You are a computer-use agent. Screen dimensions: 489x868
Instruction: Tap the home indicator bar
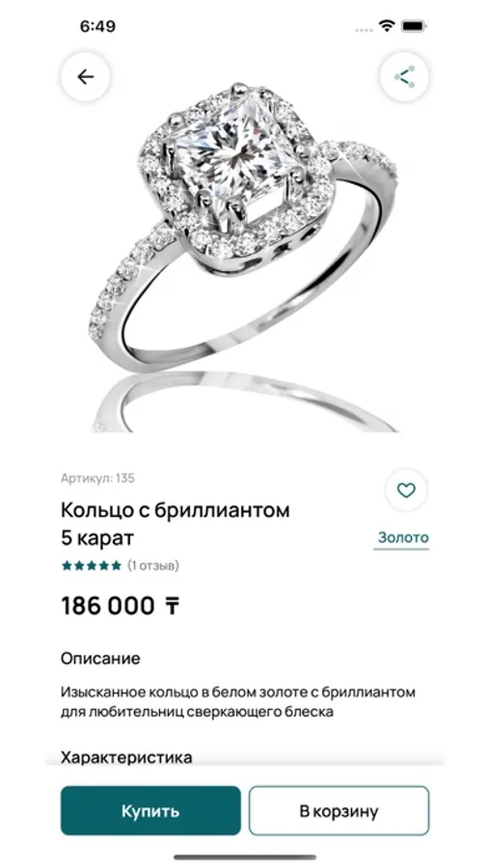point(245,857)
